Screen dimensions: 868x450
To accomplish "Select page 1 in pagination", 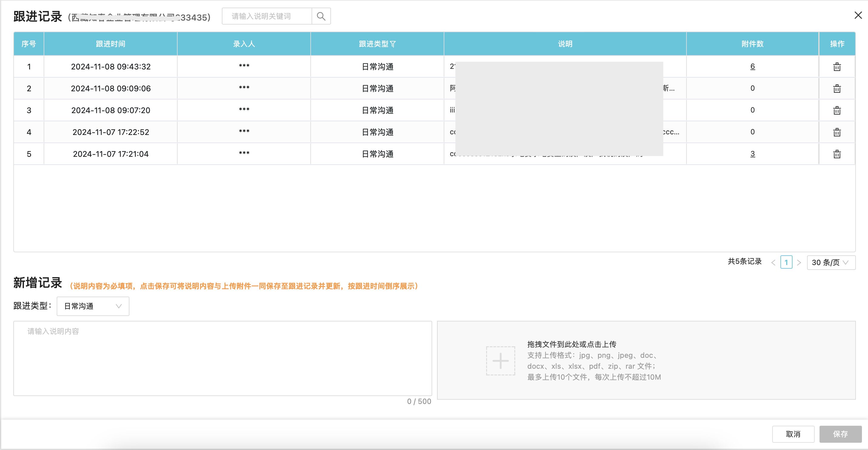I will tap(786, 262).
